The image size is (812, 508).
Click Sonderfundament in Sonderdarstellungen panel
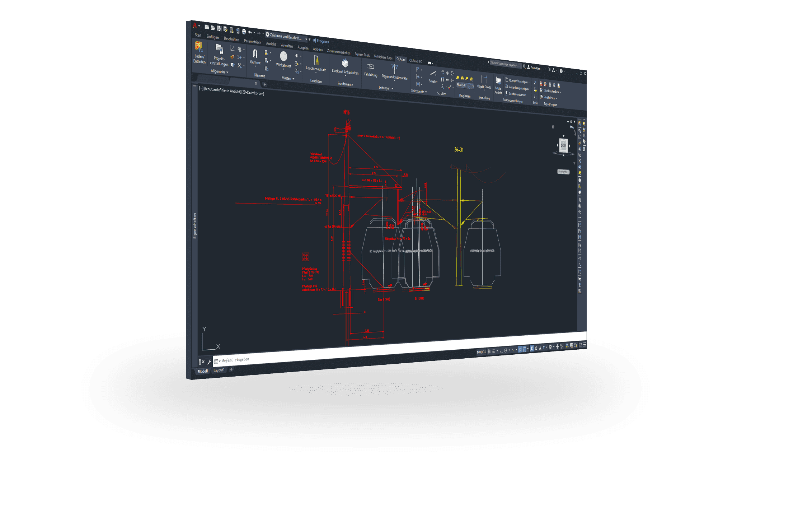(516, 94)
